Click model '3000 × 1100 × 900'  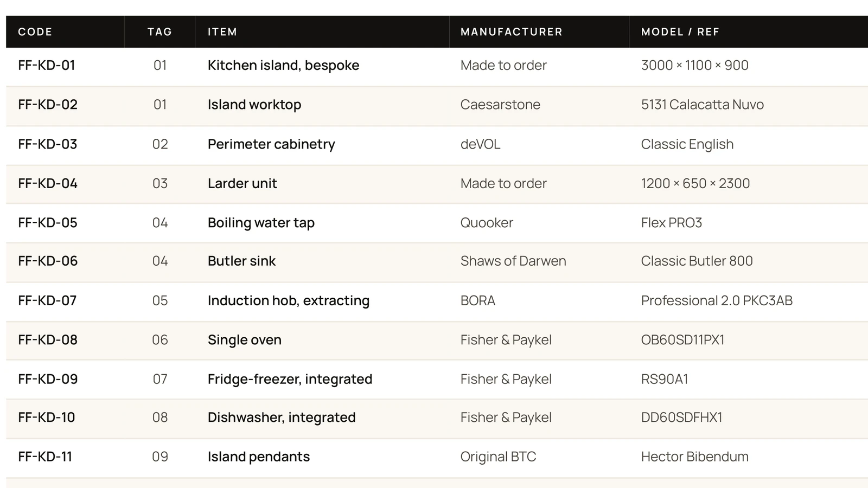coord(694,66)
